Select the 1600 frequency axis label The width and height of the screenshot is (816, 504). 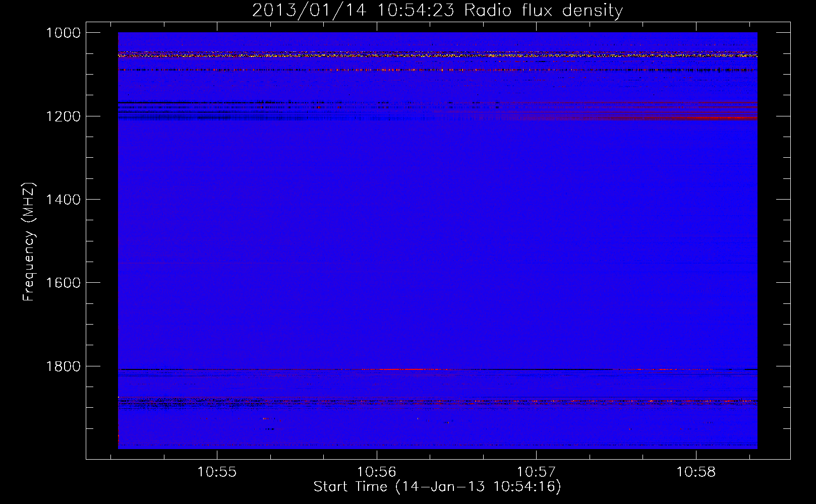coord(63,283)
